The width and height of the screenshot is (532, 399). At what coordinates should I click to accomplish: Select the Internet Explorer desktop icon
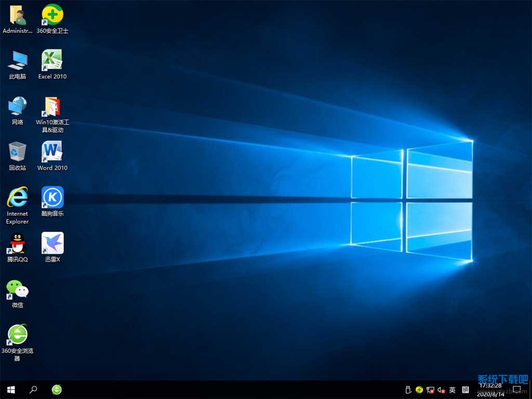[18, 197]
